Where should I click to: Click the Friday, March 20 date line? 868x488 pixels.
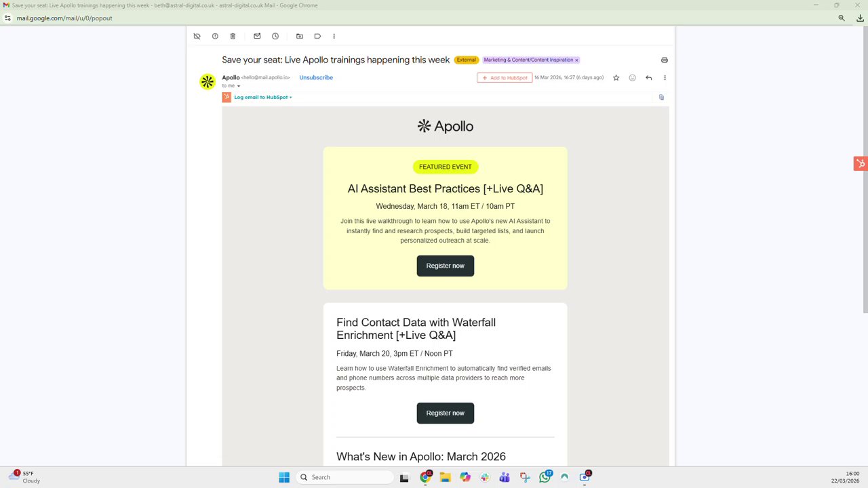(x=395, y=353)
